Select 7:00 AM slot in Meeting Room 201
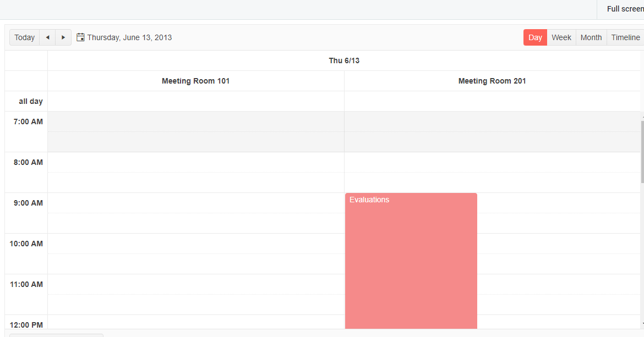This screenshot has width=644, height=337. (x=492, y=121)
